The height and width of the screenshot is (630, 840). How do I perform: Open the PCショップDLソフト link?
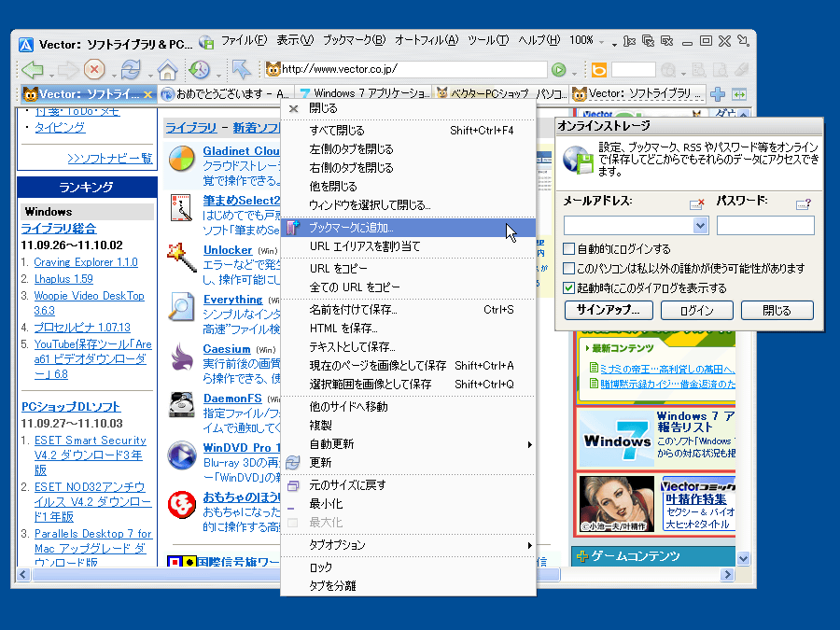point(71,407)
